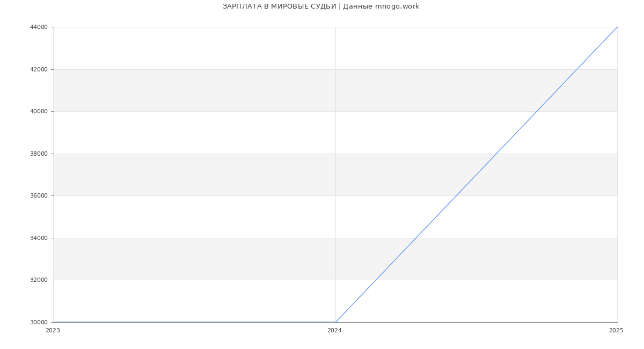Click the 38000 y-axis label
The image size is (644, 349).
39,154
